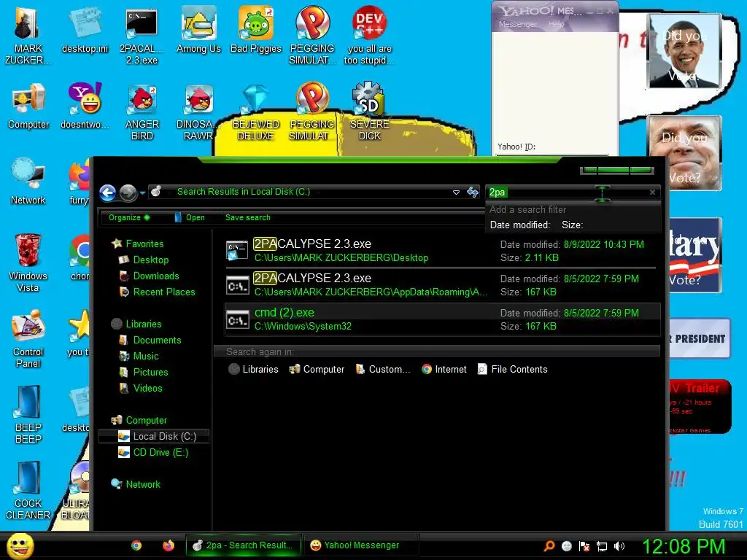747x560 pixels.
Task: Expand the address bar history dropdown
Action: coord(456,192)
